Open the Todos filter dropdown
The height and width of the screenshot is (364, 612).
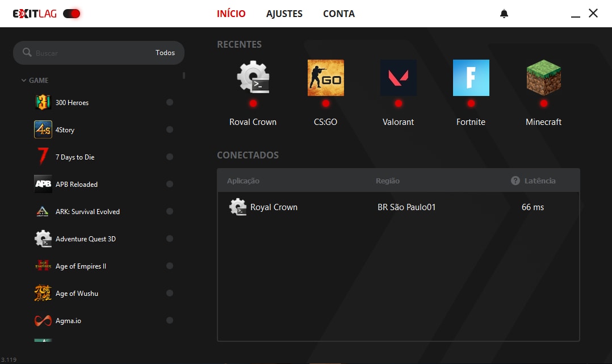[x=165, y=53]
